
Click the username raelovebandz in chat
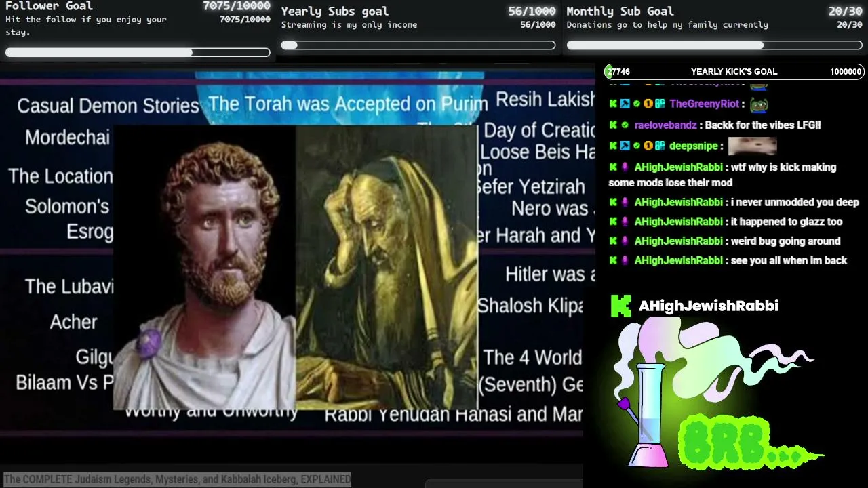[665, 125]
